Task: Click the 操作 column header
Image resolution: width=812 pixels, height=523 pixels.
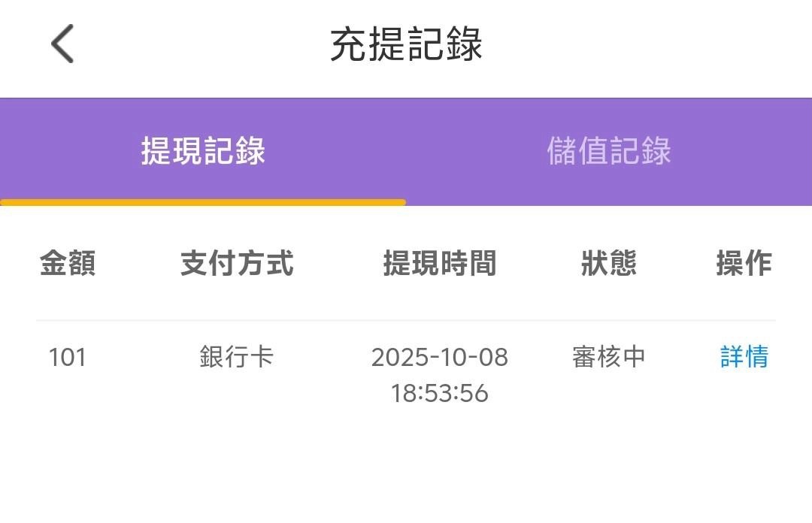Action: pyautogui.click(x=744, y=264)
